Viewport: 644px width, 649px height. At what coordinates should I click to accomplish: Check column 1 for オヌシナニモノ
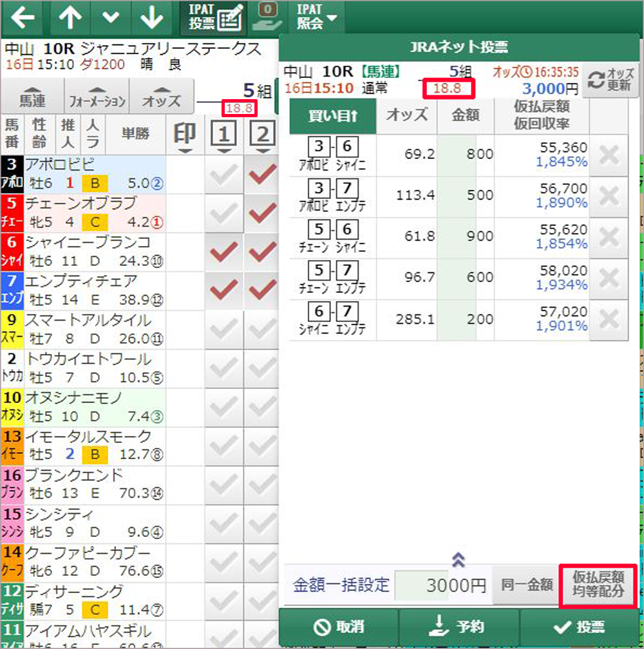[224, 408]
